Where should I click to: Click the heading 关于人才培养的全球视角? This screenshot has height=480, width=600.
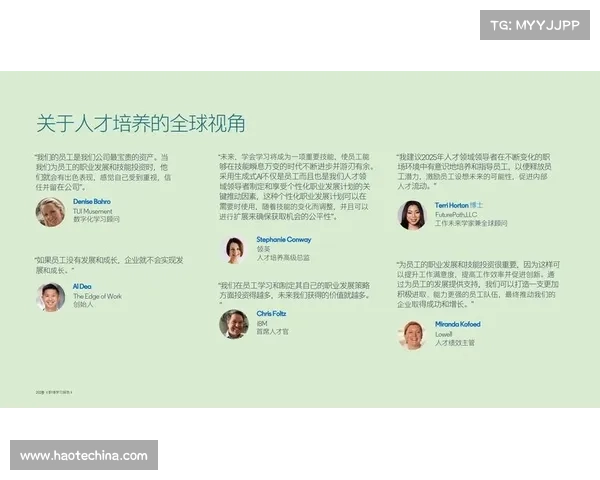(x=140, y=124)
